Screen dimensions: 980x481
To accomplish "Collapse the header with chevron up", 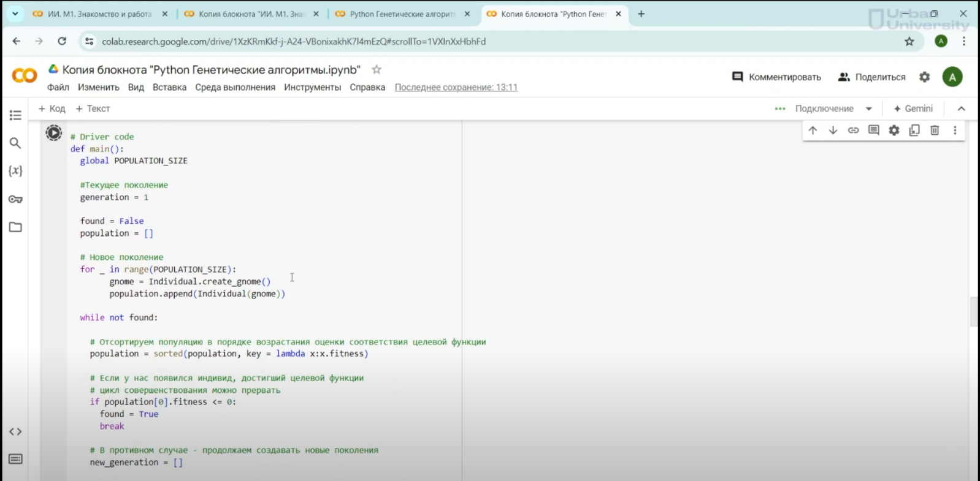I will coord(961,108).
